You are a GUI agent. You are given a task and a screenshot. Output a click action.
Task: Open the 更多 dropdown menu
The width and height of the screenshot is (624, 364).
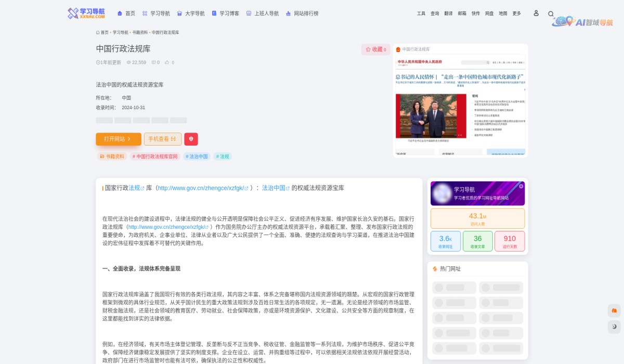tap(516, 14)
